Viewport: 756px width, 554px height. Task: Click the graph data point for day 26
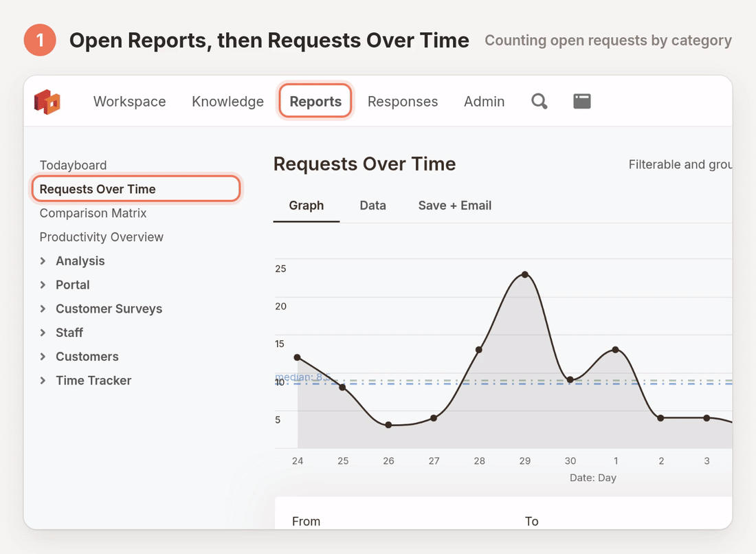coord(388,425)
